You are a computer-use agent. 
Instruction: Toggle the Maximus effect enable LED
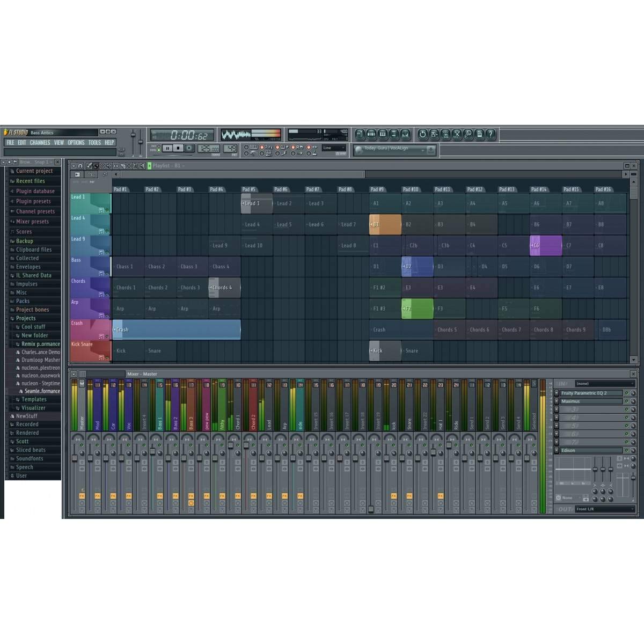[x=626, y=401]
